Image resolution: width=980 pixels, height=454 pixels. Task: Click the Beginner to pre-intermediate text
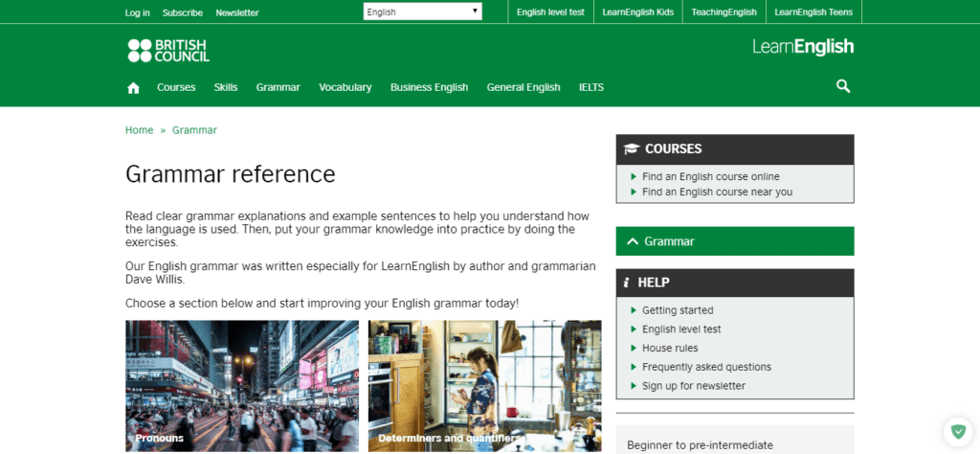[x=700, y=445]
